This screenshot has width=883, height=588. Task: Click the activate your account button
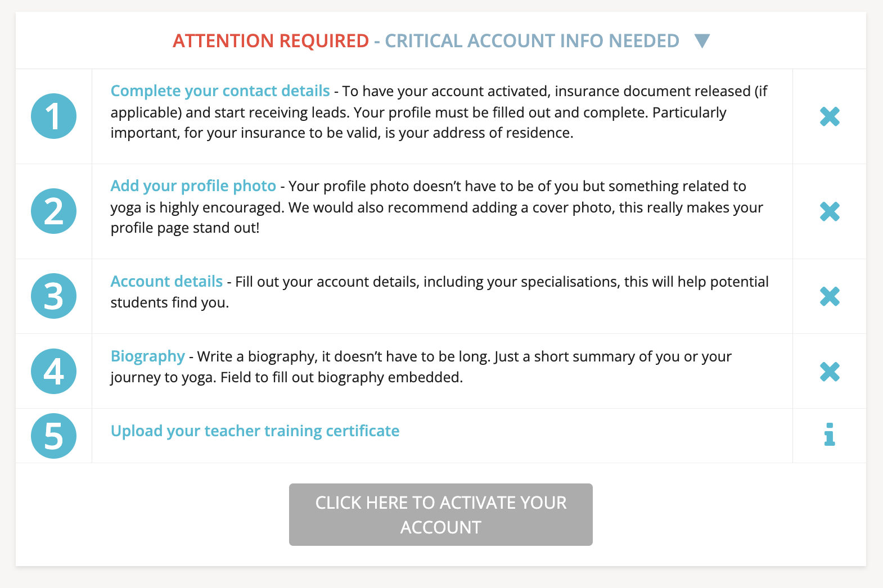(440, 514)
